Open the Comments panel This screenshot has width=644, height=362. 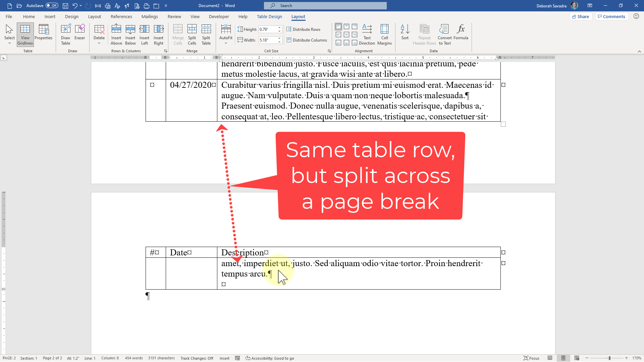[611, 16]
